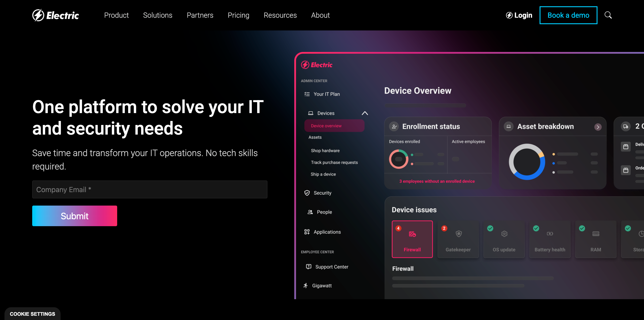Open the Resources menu

280,15
